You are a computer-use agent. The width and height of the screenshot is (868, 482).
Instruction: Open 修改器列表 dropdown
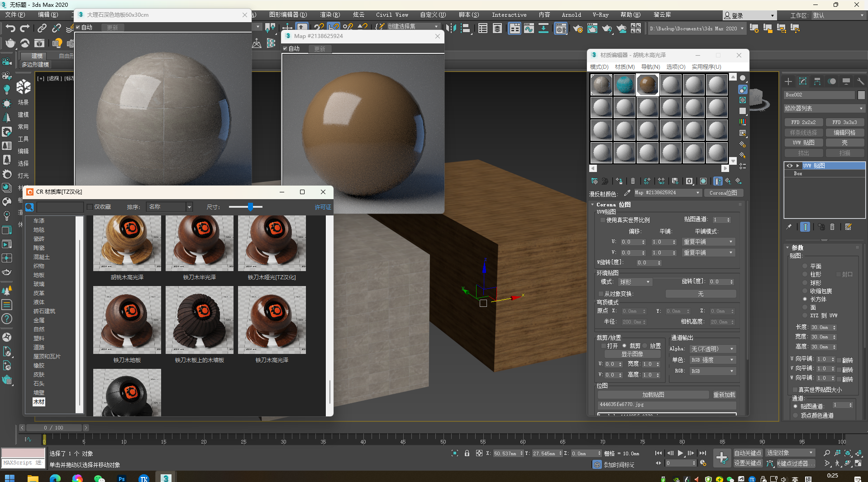[824, 109]
